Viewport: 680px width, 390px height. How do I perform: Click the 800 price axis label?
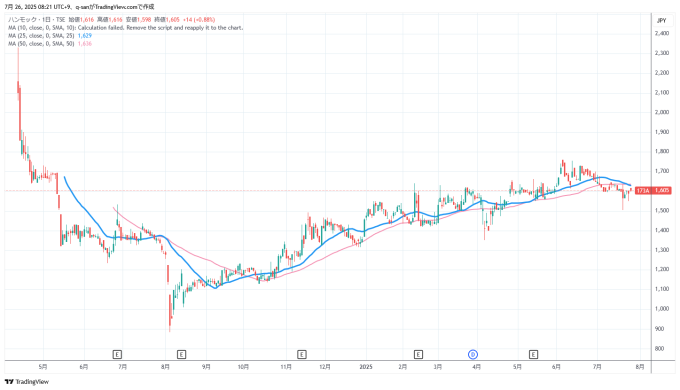660,348
